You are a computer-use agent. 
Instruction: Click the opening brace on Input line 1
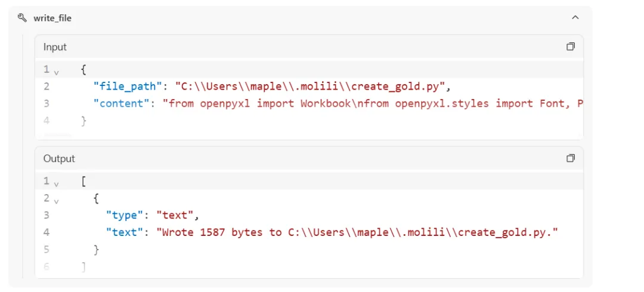tap(83, 70)
